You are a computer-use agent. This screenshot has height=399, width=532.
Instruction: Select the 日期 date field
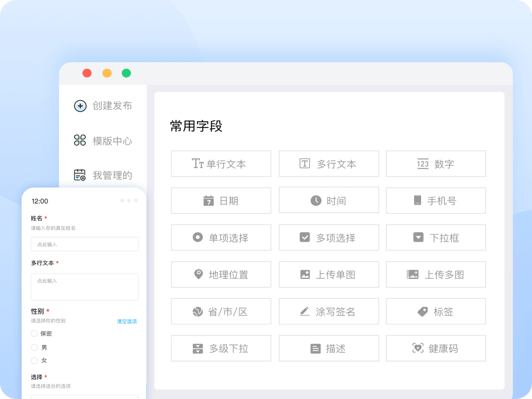(221, 200)
